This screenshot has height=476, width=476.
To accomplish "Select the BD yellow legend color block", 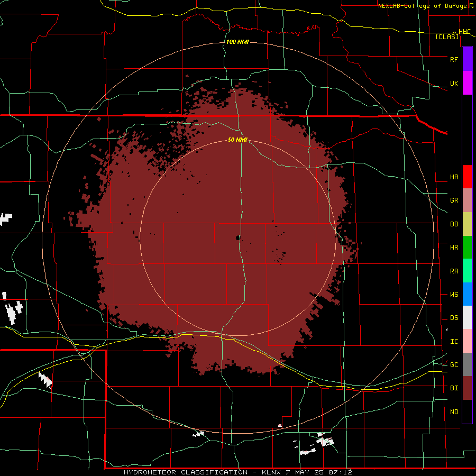I will coord(467,224).
